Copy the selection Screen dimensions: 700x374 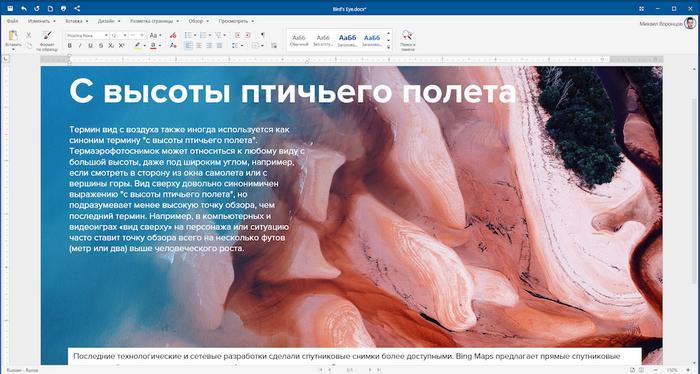tap(29, 46)
